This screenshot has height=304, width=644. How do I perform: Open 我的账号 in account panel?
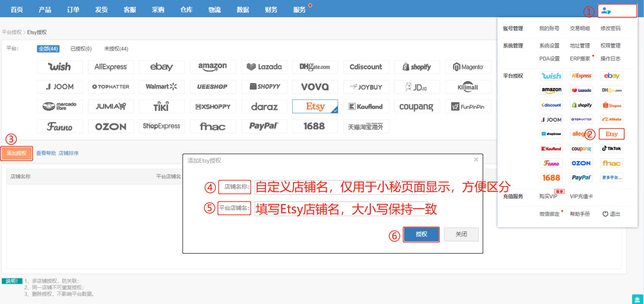coord(549,28)
